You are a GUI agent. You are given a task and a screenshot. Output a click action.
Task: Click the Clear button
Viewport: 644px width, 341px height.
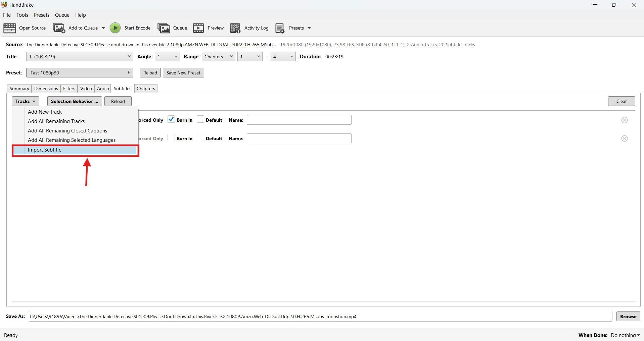coord(622,101)
